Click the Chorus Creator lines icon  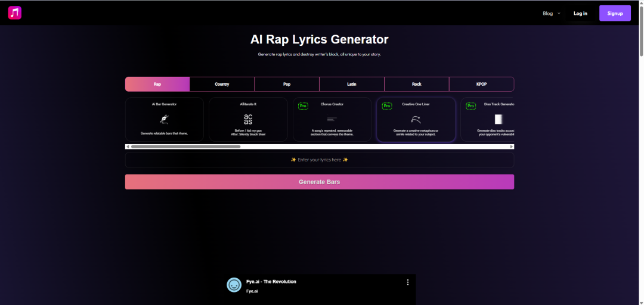(332, 120)
